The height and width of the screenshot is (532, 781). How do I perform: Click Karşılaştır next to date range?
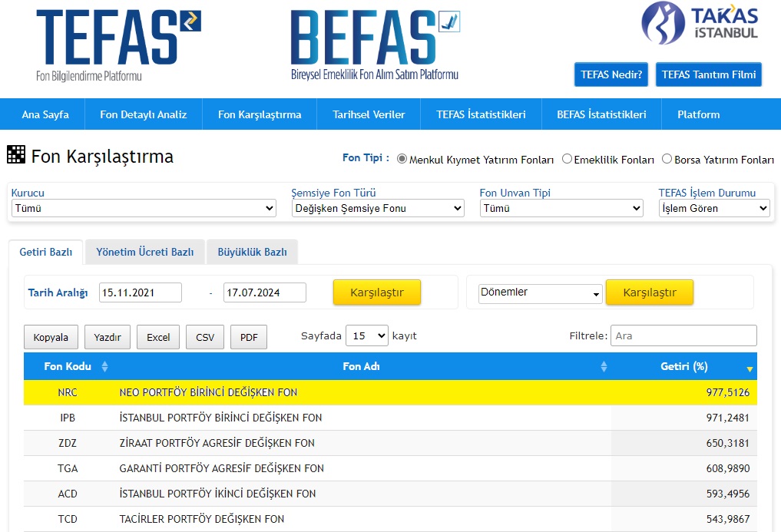pyautogui.click(x=377, y=292)
